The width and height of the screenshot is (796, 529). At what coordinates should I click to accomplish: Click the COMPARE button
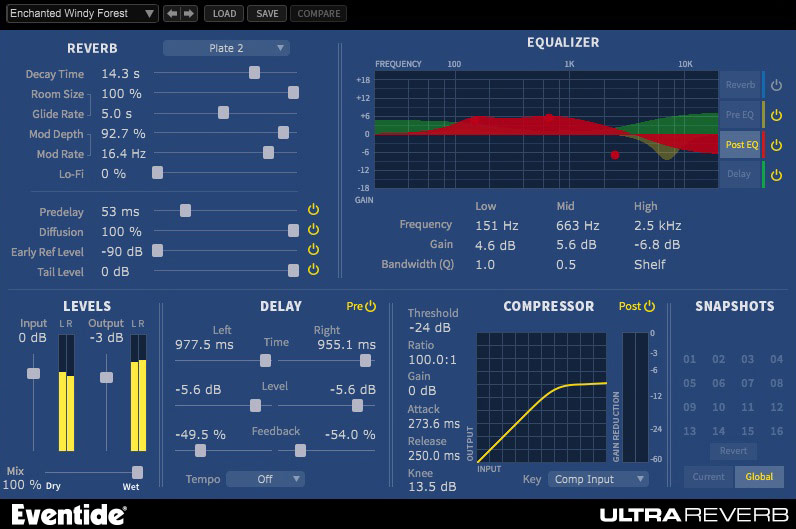point(319,14)
